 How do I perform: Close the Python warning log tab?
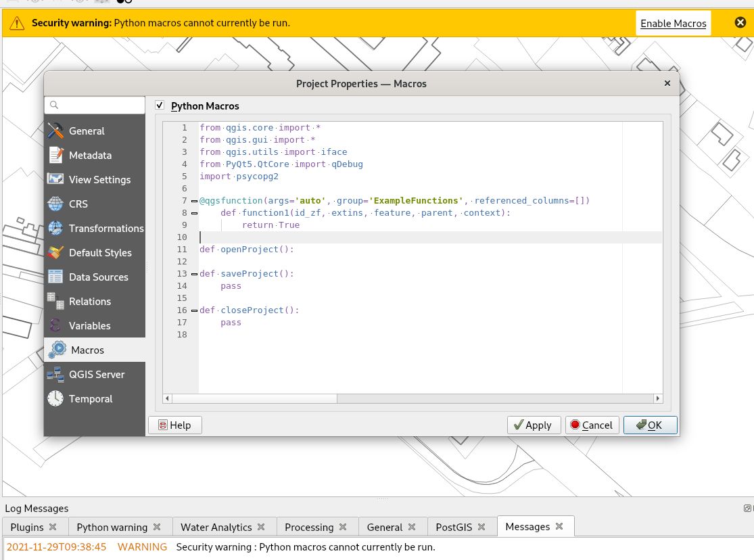coord(157,527)
